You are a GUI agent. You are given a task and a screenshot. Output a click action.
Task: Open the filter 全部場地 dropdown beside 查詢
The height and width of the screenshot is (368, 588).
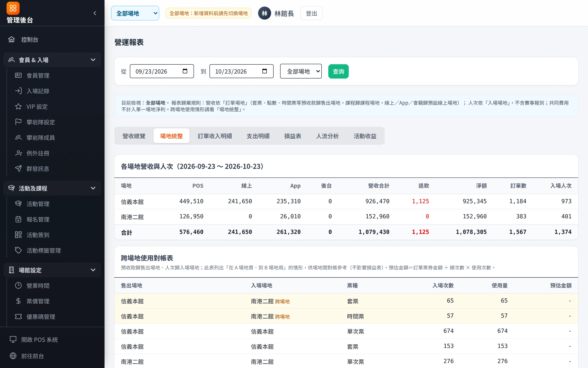(x=301, y=71)
